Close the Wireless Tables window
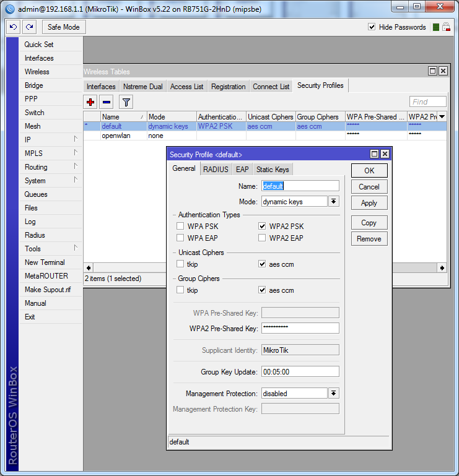459x476 pixels. click(443, 71)
